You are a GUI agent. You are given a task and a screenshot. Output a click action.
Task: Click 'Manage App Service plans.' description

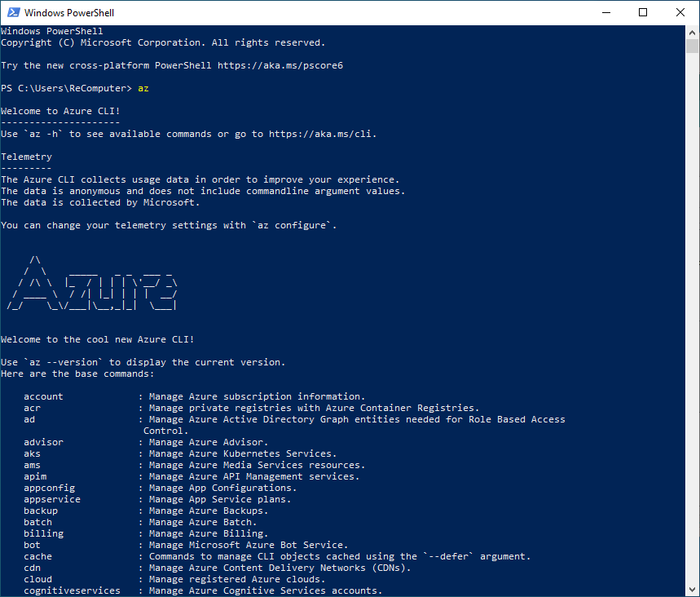pos(220,500)
